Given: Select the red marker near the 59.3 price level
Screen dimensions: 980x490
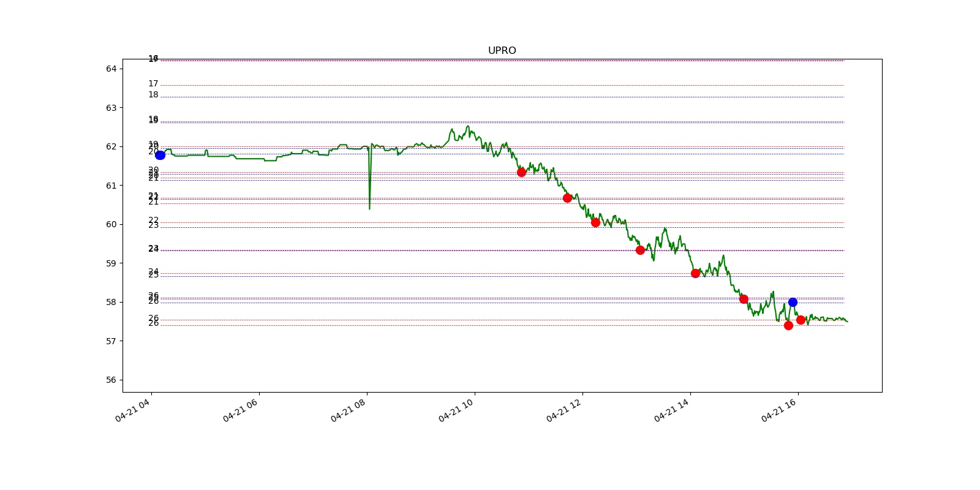Looking at the screenshot, I should click(x=640, y=250).
